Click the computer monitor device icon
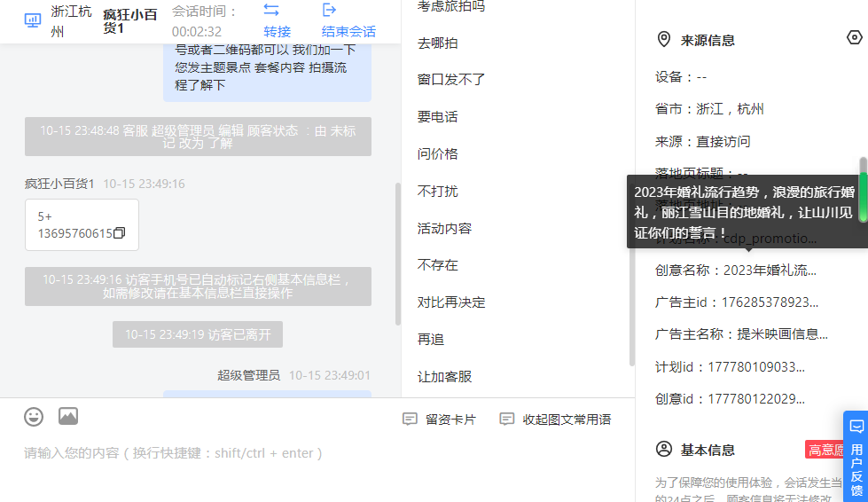 click(33, 21)
